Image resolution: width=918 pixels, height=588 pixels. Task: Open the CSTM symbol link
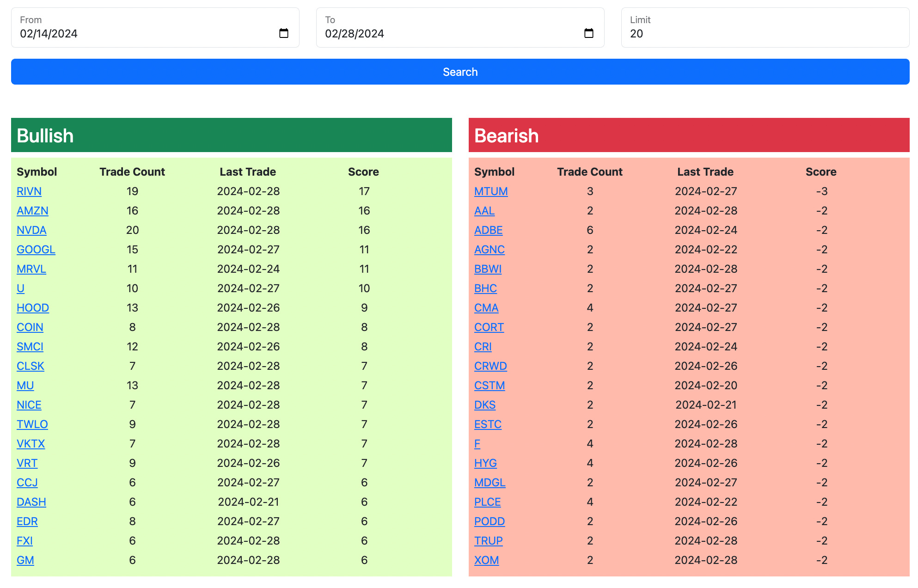(x=490, y=386)
